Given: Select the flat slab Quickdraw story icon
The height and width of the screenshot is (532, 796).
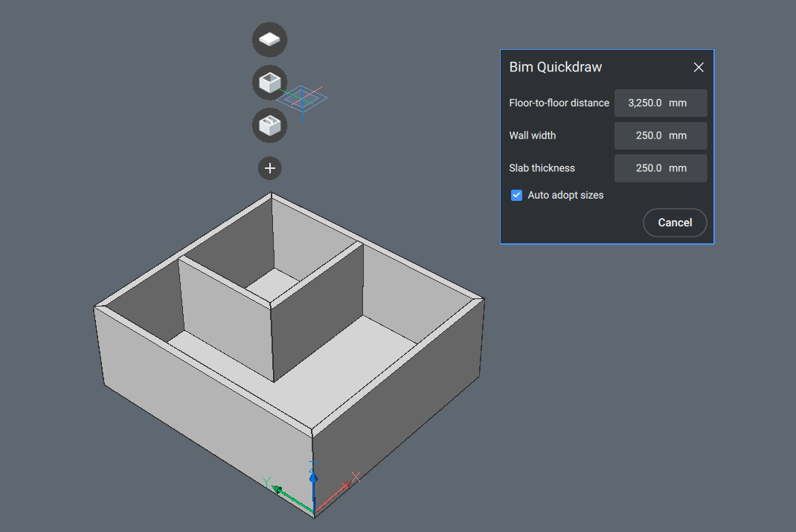Looking at the screenshot, I should tap(269, 39).
